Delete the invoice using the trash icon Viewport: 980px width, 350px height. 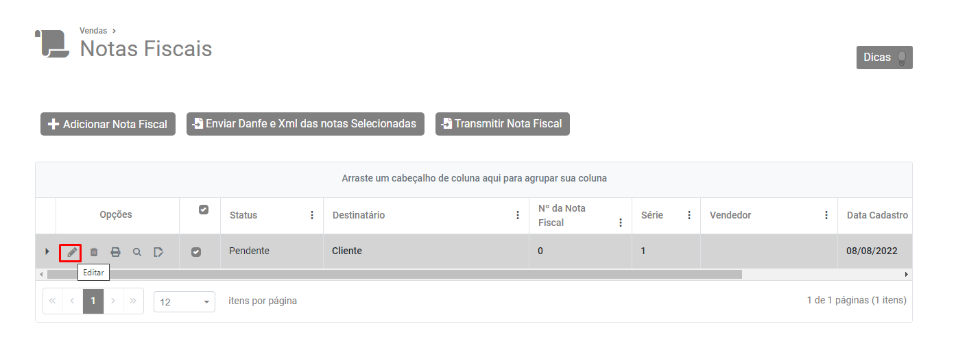click(94, 252)
